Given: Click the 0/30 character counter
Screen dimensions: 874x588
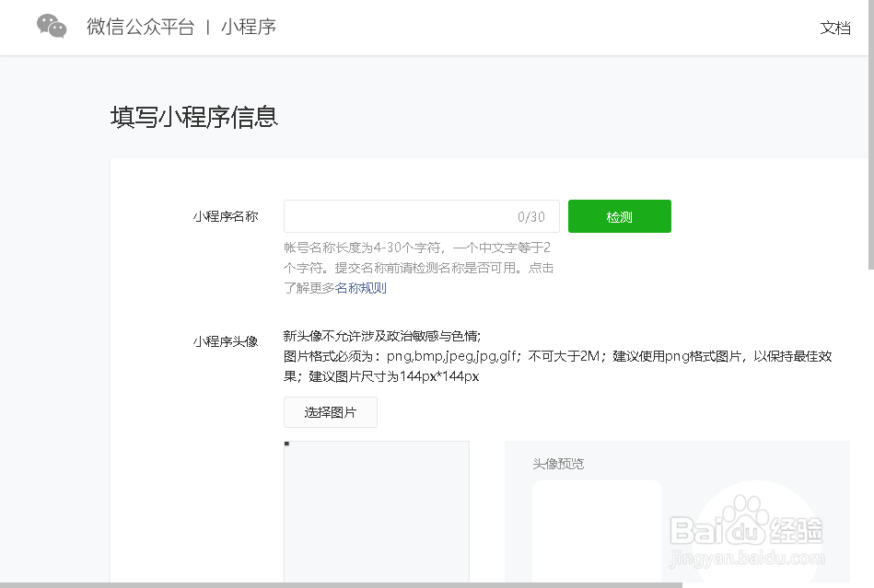Looking at the screenshot, I should tap(531, 216).
